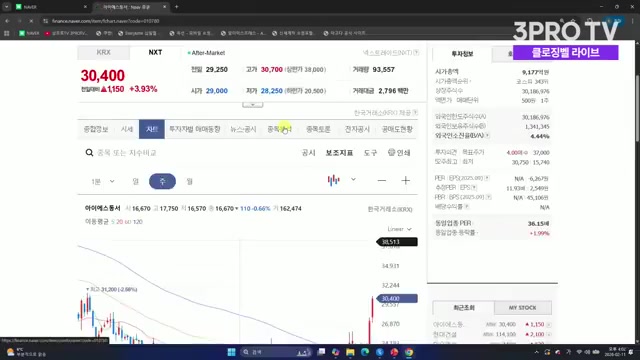Open the 종합정보 tab

(x=96, y=129)
